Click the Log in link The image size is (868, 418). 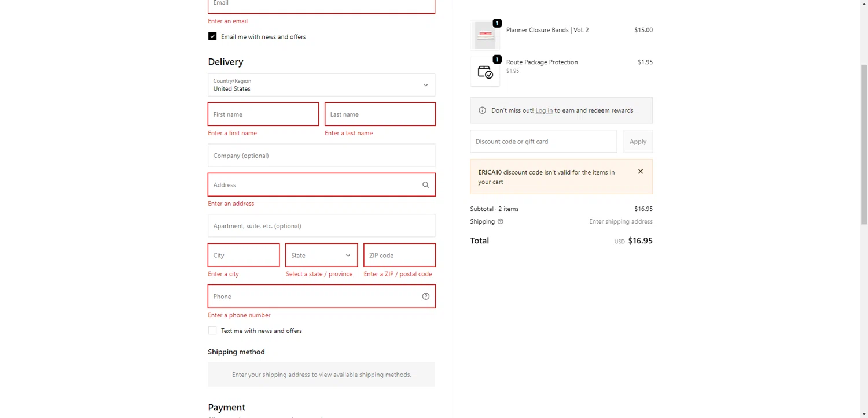(544, 110)
